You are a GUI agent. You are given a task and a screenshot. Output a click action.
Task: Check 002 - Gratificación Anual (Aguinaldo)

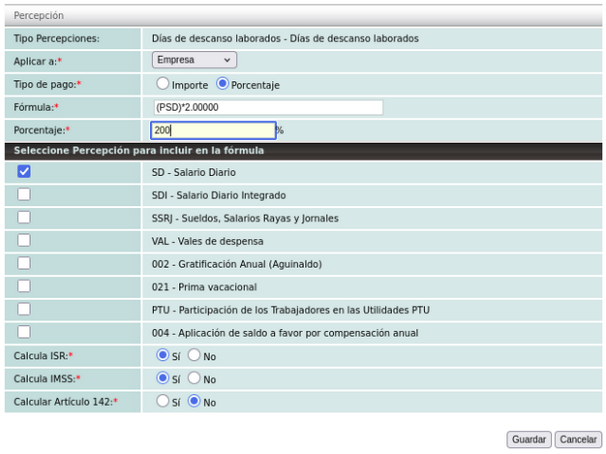24,264
